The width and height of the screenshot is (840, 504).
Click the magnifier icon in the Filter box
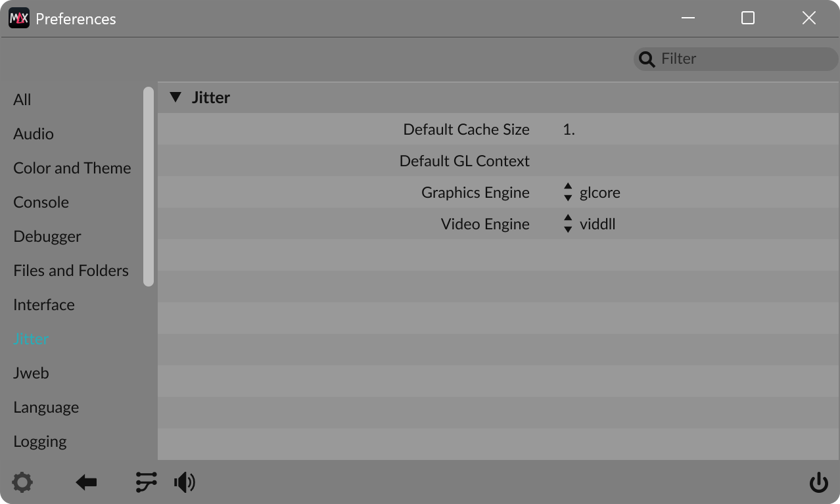pos(646,58)
